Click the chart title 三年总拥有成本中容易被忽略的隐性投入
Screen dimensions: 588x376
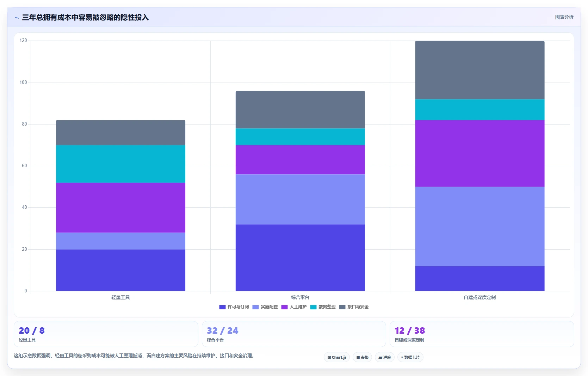85,17
